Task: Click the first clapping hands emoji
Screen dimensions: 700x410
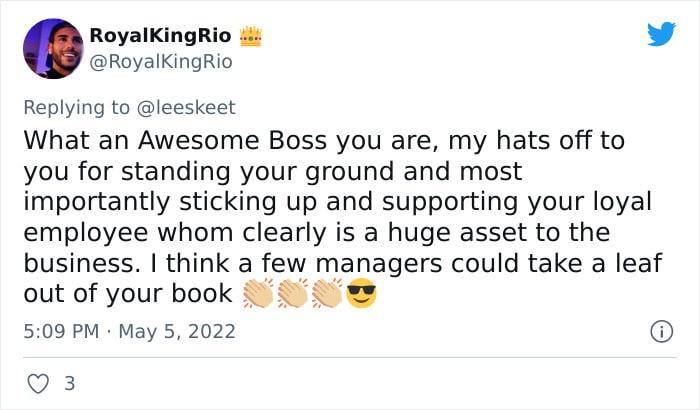Action: tap(258, 293)
